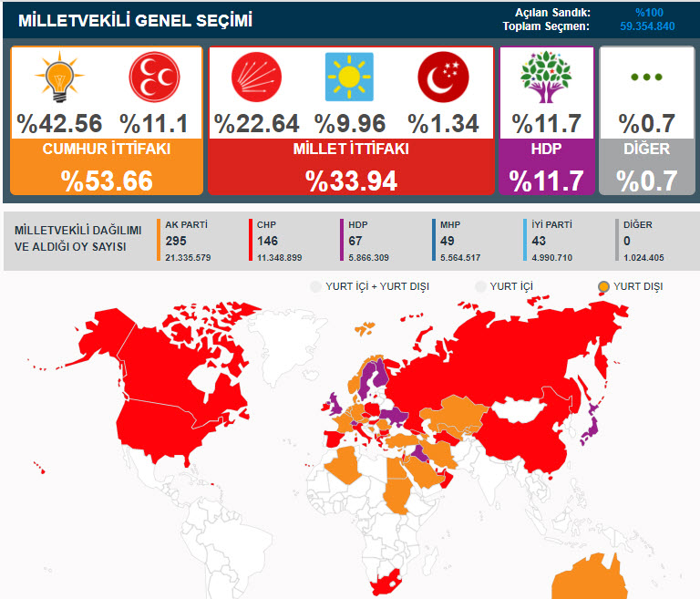Click the Açılan Sandık %100 value
This screenshot has width=700, height=599.
pos(650,13)
